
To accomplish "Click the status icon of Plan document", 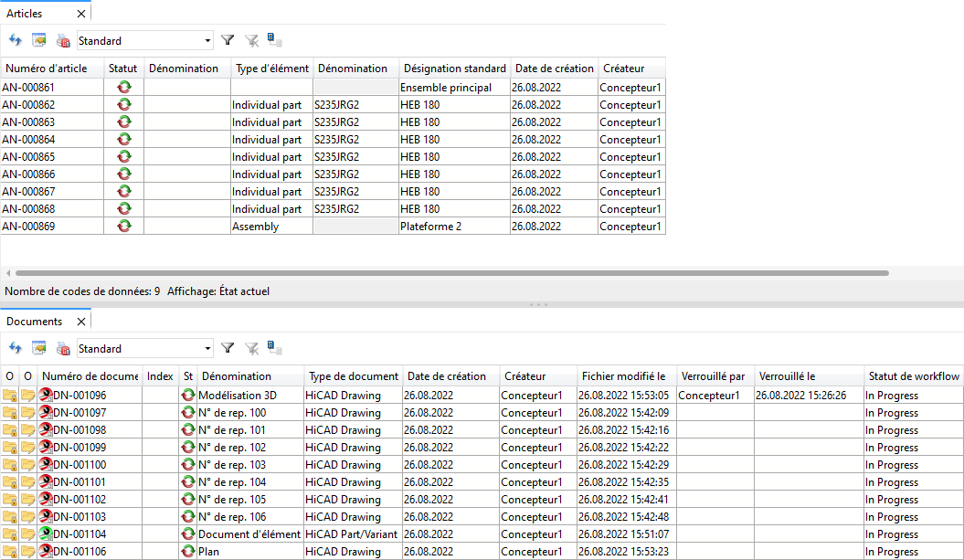I will point(188,552).
